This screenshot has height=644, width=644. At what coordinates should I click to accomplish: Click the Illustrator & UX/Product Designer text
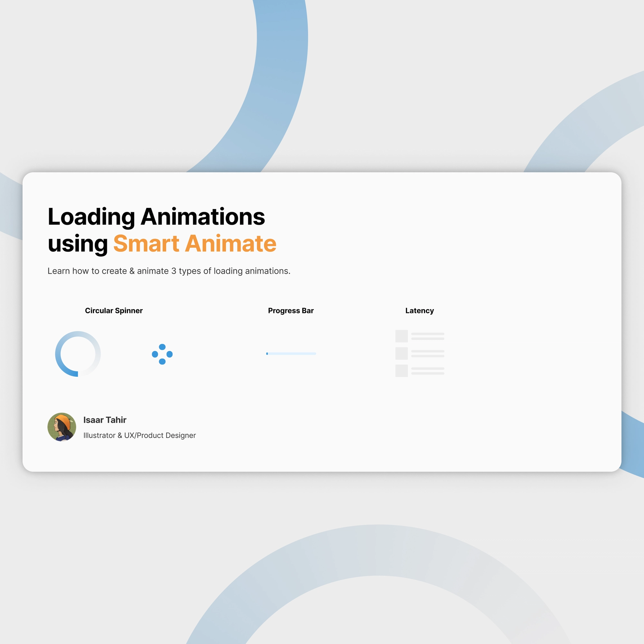(x=139, y=435)
